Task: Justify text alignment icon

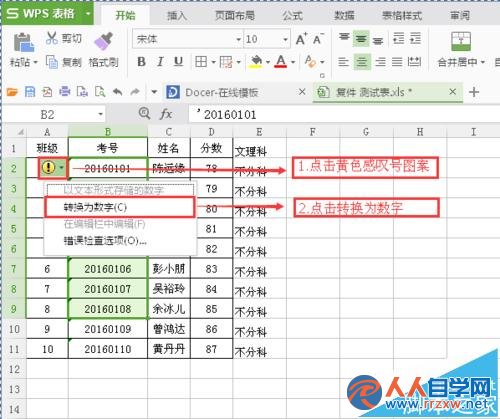Action: [397, 62]
